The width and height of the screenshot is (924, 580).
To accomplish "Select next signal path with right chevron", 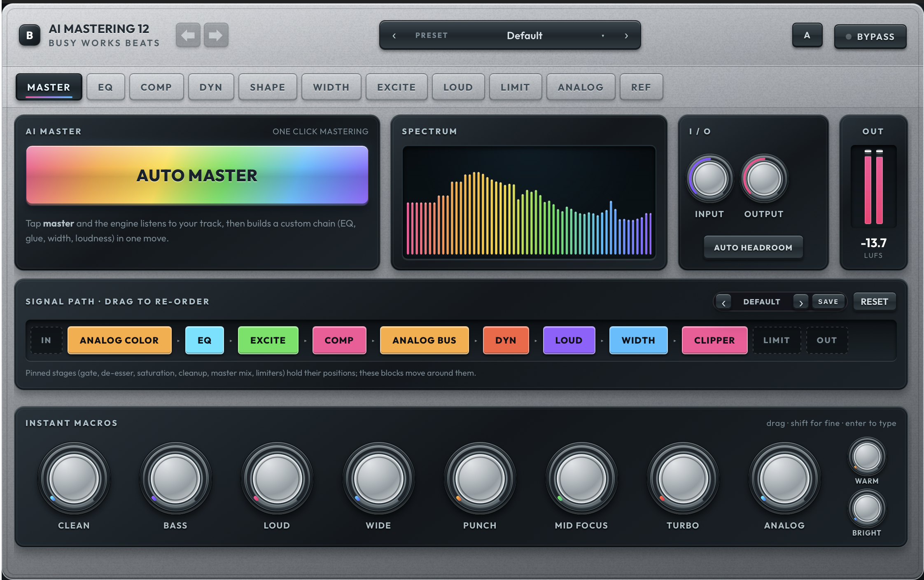I will (800, 302).
